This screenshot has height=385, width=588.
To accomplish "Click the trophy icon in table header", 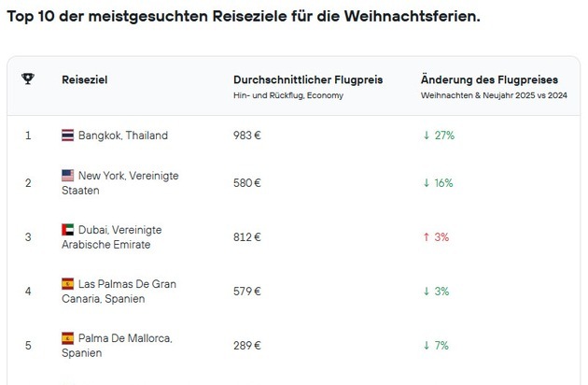I will click(27, 79).
